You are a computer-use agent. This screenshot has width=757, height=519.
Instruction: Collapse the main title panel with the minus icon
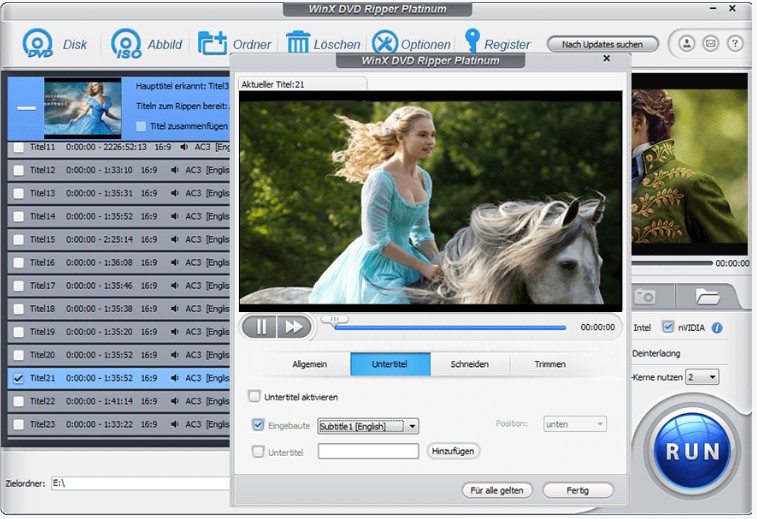tap(26, 108)
